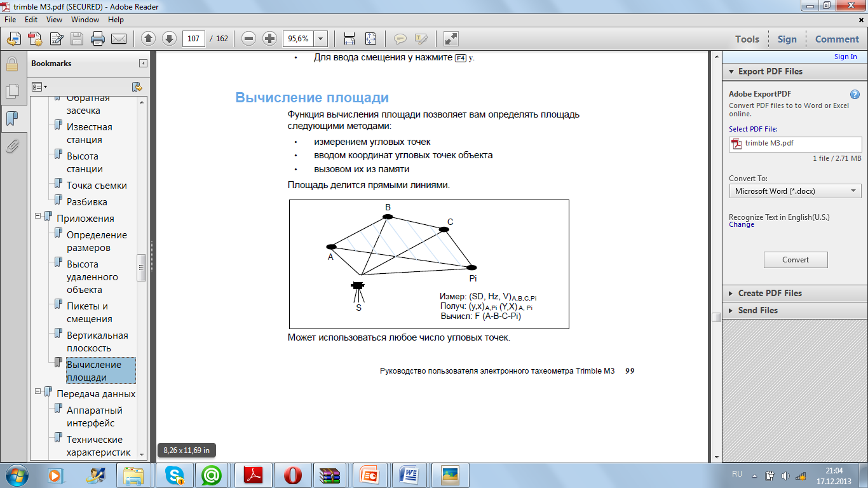Image resolution: width=868 pixels, height=488 pixels.
Task: Open the Convert To format dropdown
Action: coord(796,191)
